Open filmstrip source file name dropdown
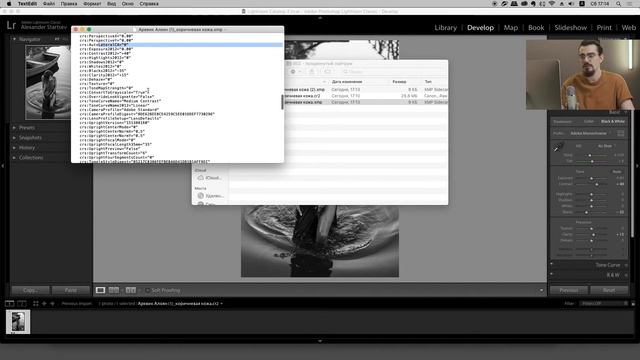640x360 pixels. tap(180, 304)
